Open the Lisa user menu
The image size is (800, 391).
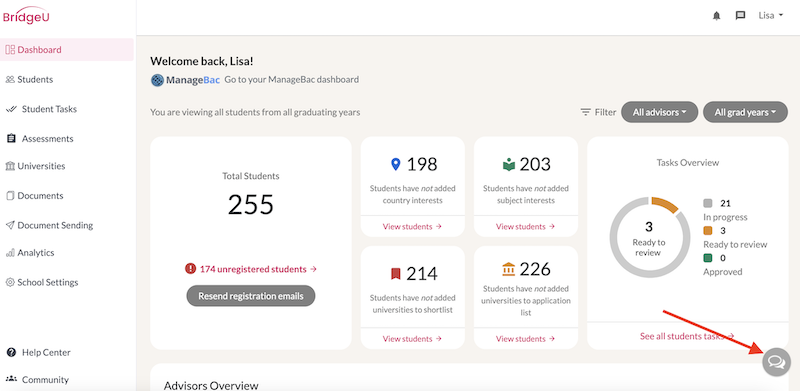pyautogui.click(x=770, y=15)
